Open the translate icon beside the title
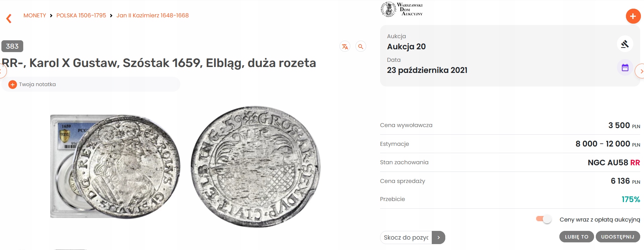644x250 pixels. click(345, 47)
